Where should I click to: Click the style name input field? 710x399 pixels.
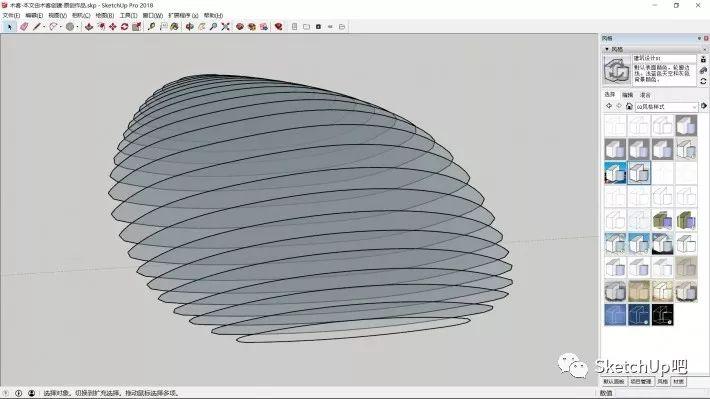664,58
